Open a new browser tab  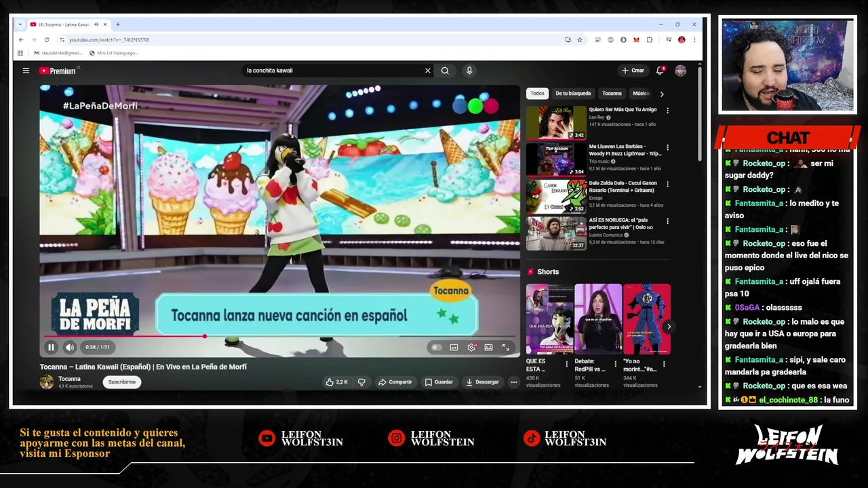[x=118, y=24]
